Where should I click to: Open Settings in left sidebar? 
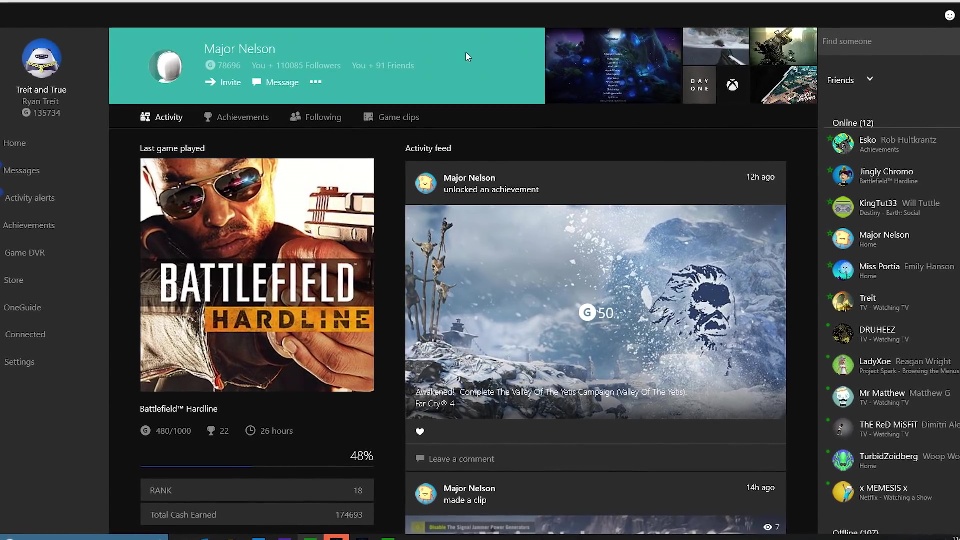(x=19, y=362)
